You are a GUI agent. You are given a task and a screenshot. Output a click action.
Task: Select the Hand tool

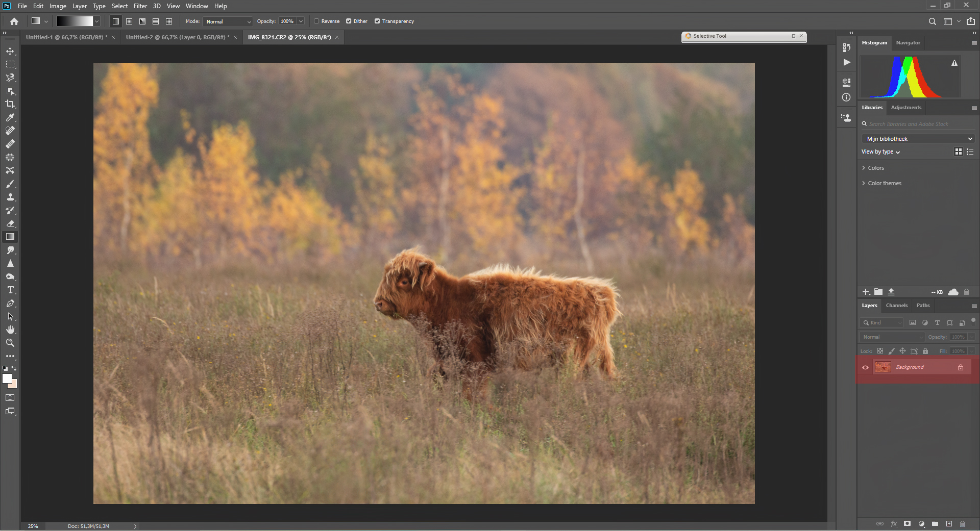pyautogui.click(x=10, y=330)
